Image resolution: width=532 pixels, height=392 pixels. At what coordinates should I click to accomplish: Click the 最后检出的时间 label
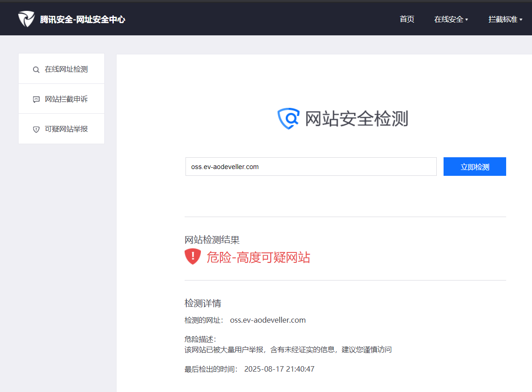coord(211,369)
